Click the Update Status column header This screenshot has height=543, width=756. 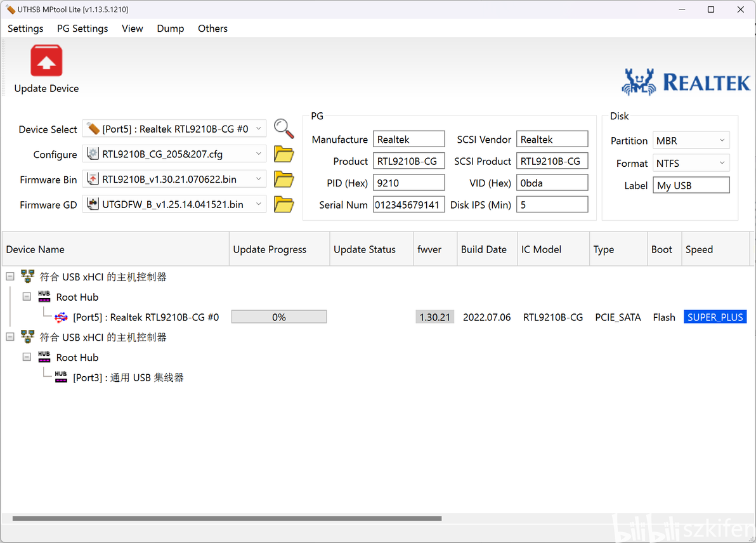[372, 249]
